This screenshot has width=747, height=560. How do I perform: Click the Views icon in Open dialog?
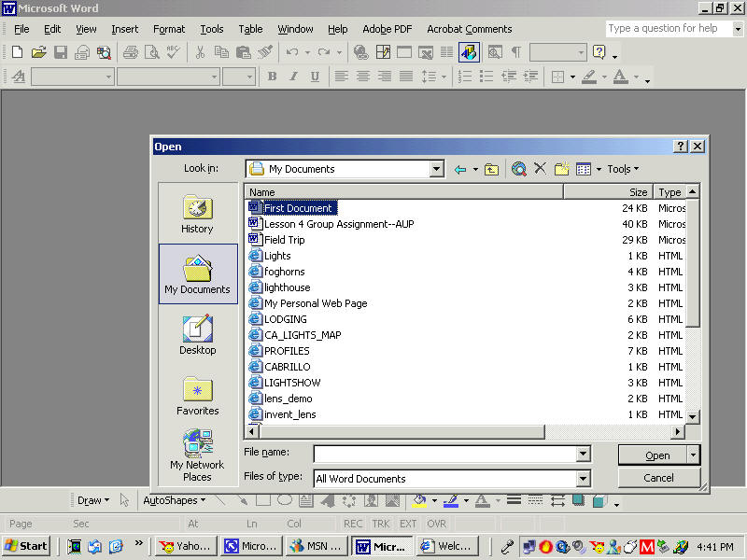point(584,169)
